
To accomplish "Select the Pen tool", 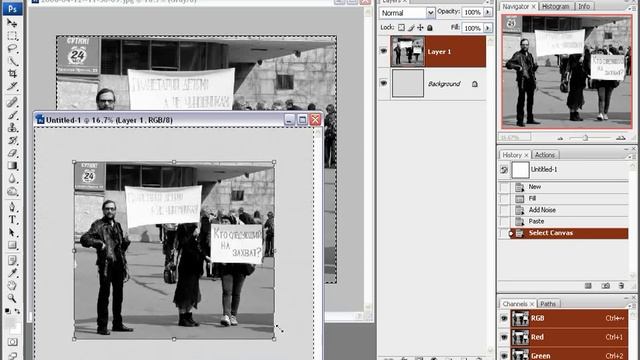I will (12, 207).
